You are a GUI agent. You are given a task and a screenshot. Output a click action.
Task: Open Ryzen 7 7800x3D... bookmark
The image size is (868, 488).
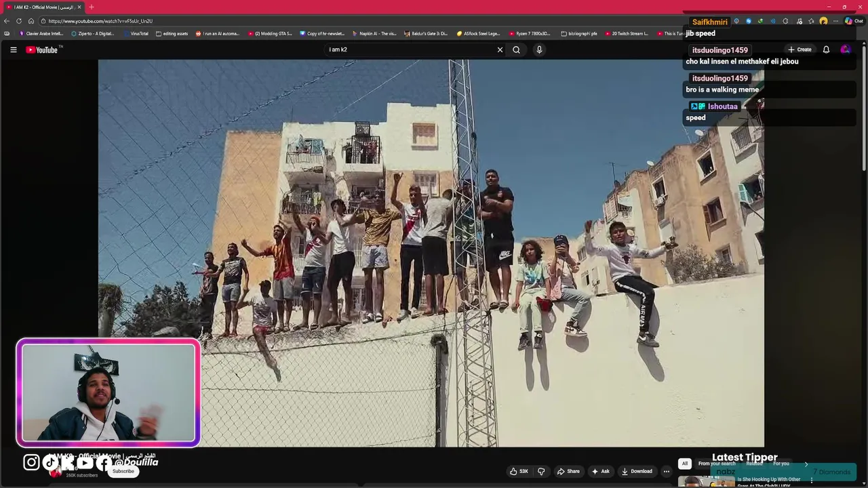[x=530, y=33]
